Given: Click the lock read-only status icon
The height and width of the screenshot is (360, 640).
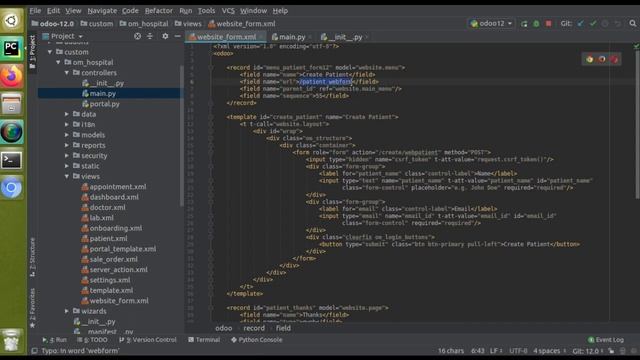Looking at the screenshot, I should 611,351.
